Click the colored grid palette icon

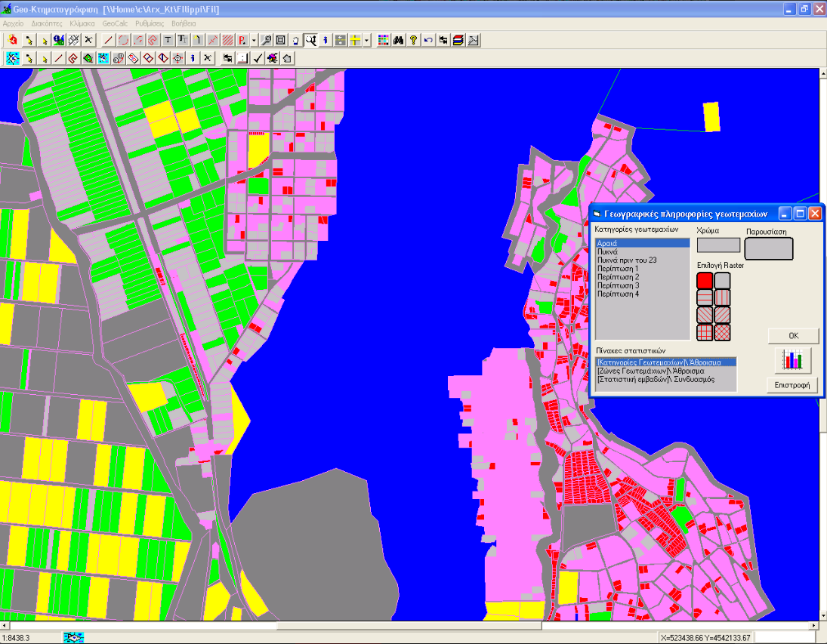tap(384, 40)
